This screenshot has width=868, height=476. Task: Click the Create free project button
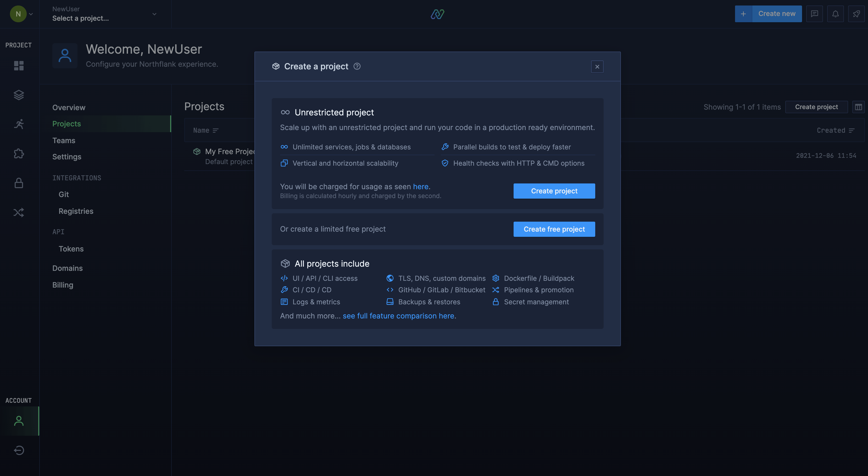click(554, 229)
